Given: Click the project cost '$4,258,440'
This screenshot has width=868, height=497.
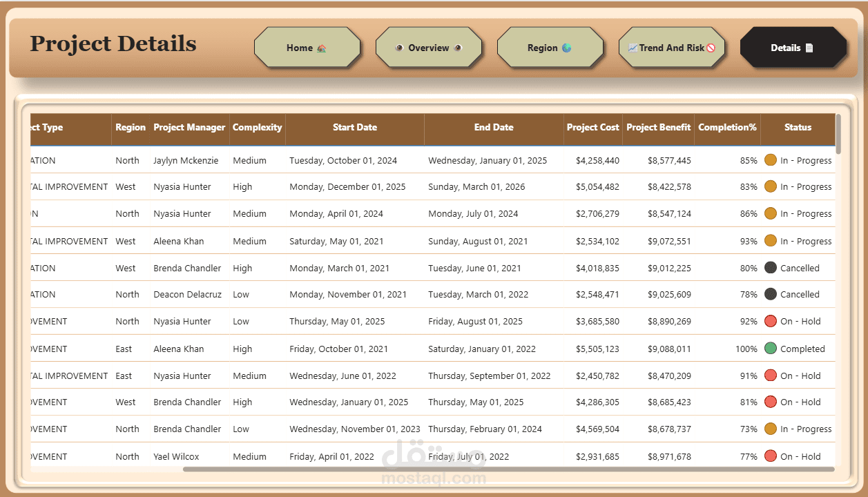Looking at the screenshot, I should pyautogui.click(x=598, y=160).
